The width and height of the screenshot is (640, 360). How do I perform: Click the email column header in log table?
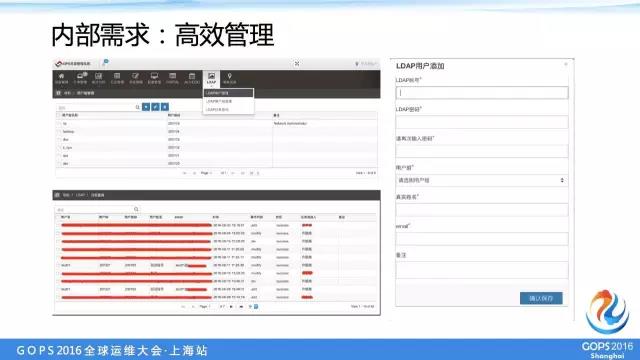(x=179, y=217)
